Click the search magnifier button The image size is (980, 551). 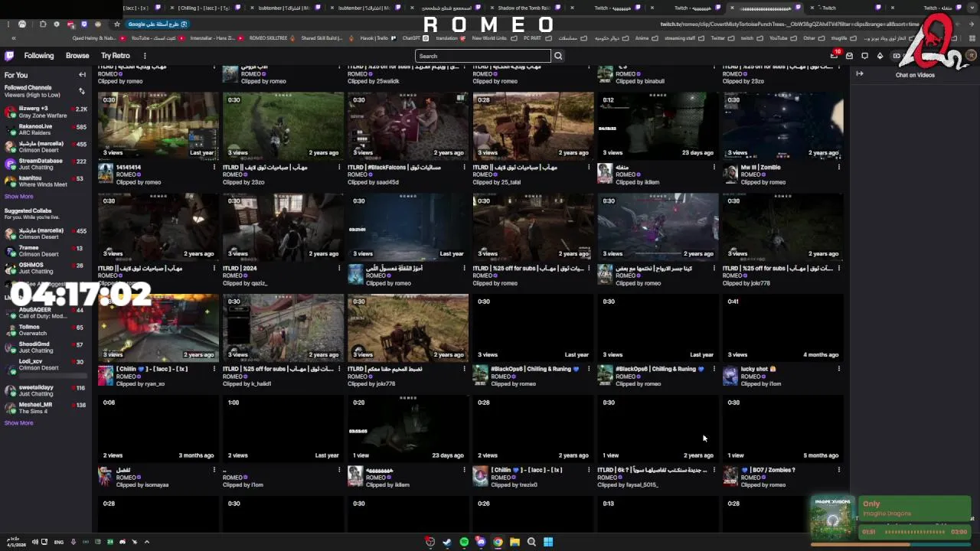click(558, 56)
